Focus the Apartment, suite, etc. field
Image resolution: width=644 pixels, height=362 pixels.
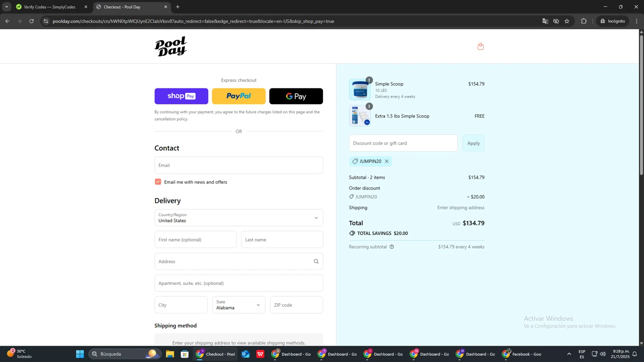[239, 283]
